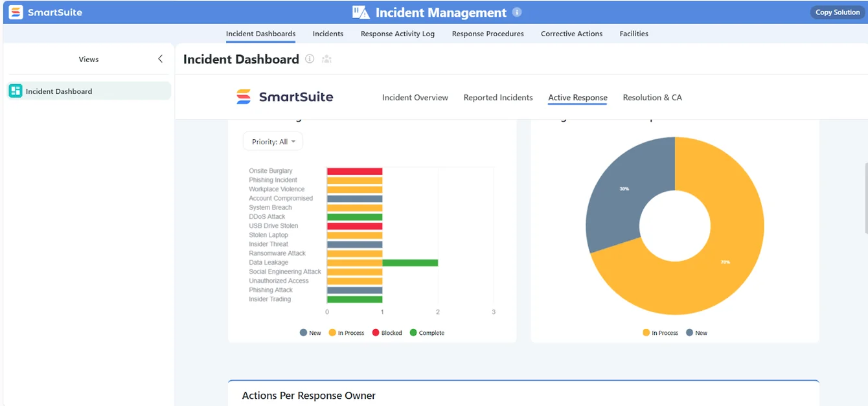The width and height of the screenshot is (868, 406).
Task: Open the members icon beside Incident Dashboard title
Action: point(326,59)
